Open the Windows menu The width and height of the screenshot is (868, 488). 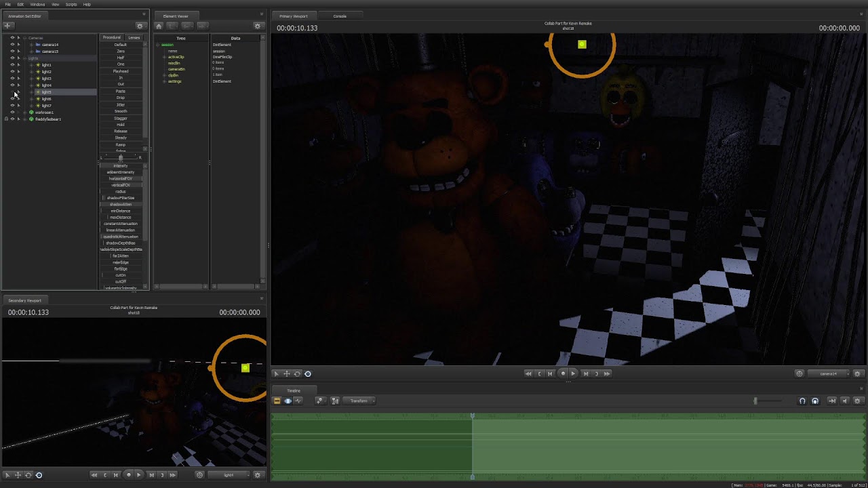(x=37, y=4)
